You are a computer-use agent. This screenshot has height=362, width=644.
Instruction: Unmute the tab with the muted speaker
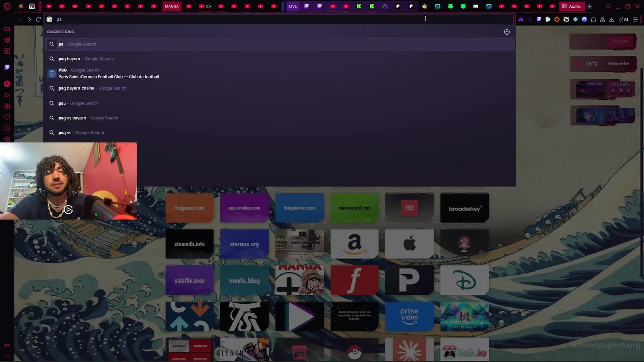[208, 6]
